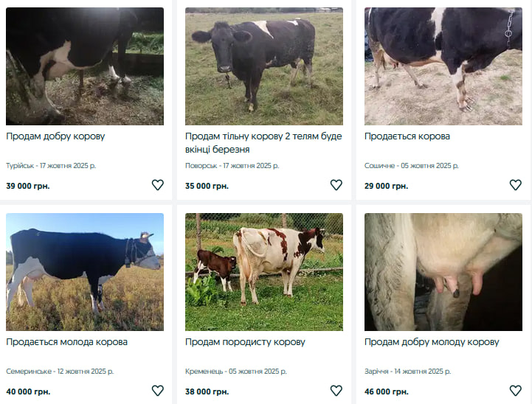This screenshot has width=532, height=404.
Task: View udder photo of Заріччя listing
Action: coord(443,272)
